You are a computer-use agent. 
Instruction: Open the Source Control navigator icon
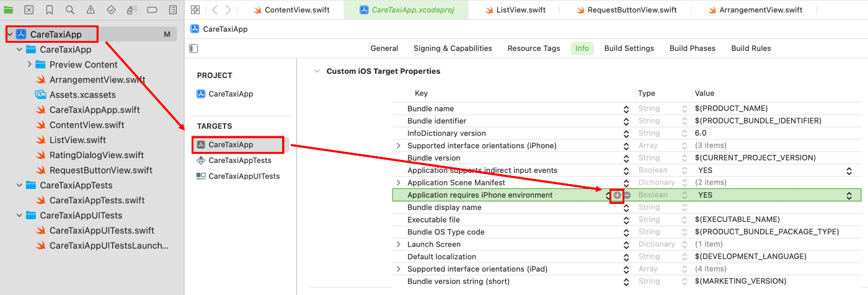click(x=29, y=10)
